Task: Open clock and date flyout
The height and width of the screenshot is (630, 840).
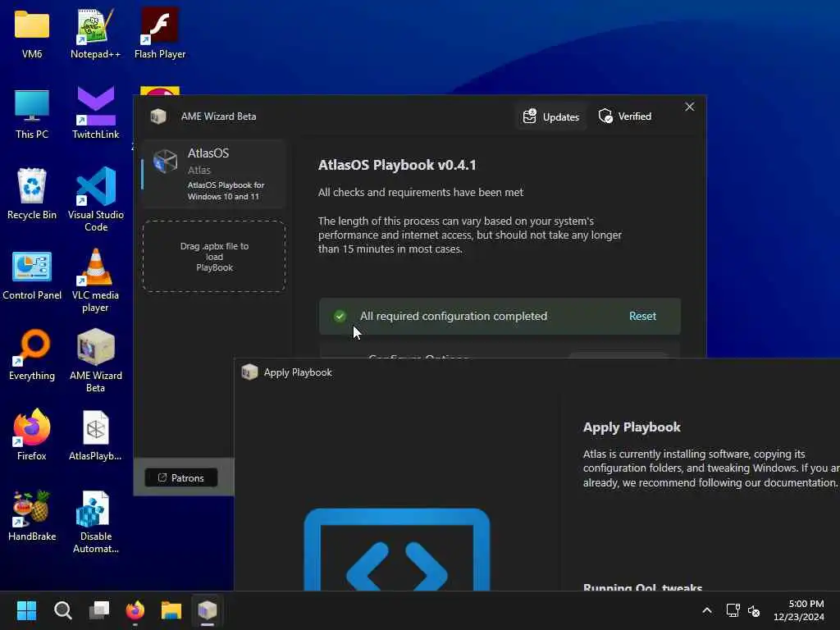Action: pyautogui.click(x=799, y=610)
